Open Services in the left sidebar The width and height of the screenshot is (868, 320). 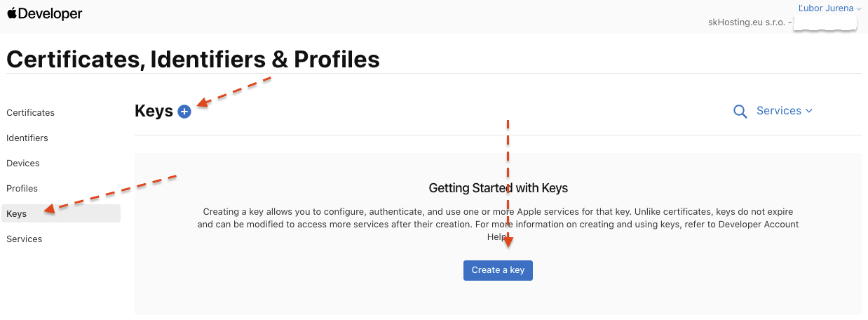[x=25, y=239]
